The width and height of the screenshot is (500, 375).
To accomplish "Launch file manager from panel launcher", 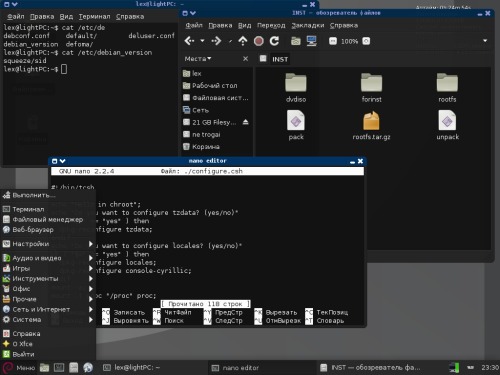I will coord(44,368).
